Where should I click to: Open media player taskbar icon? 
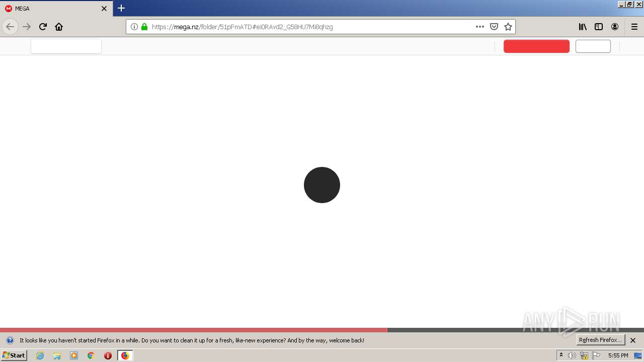[x=74, y=355]
